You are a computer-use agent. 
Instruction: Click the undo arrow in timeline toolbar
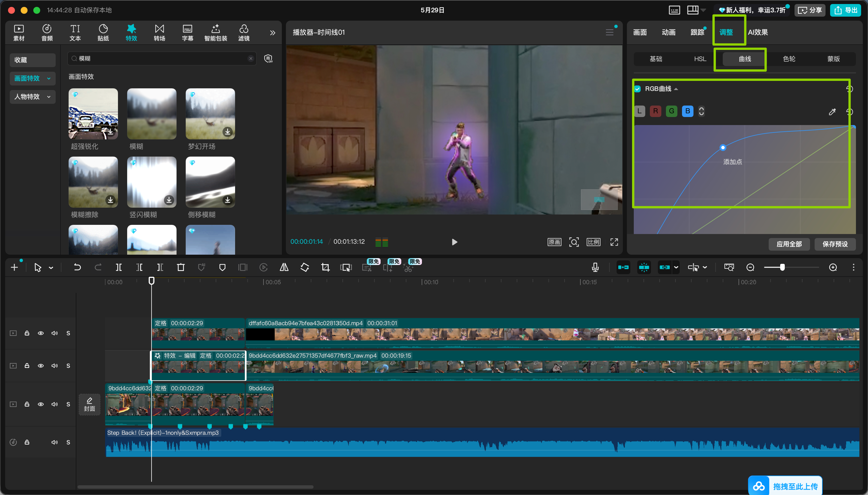tap(77, 268)
